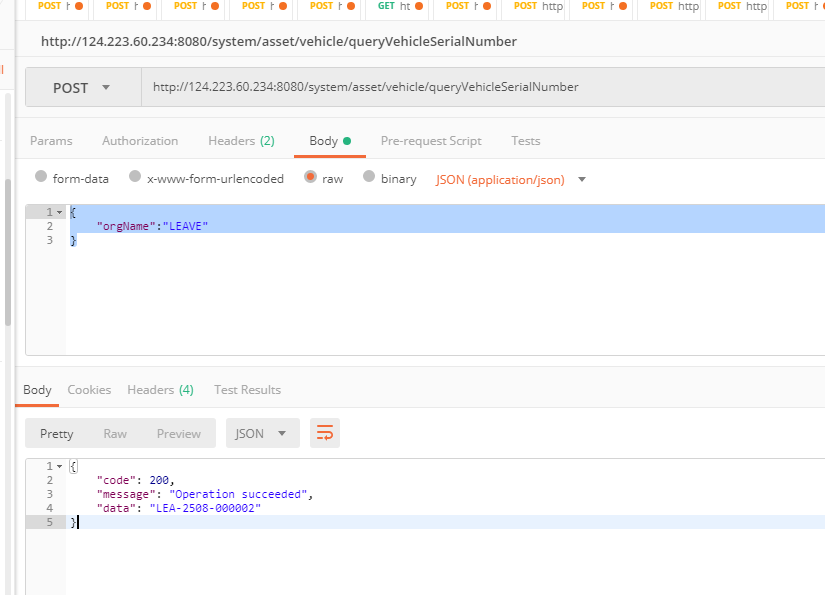Switch to the Params tab
Viewport: 825px width, 595px height.
(51, 141)
